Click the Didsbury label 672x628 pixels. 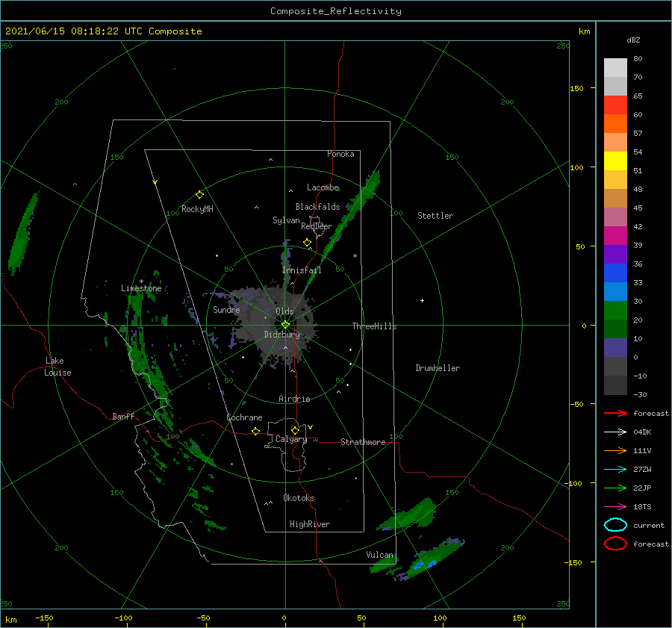click(282, 335)
